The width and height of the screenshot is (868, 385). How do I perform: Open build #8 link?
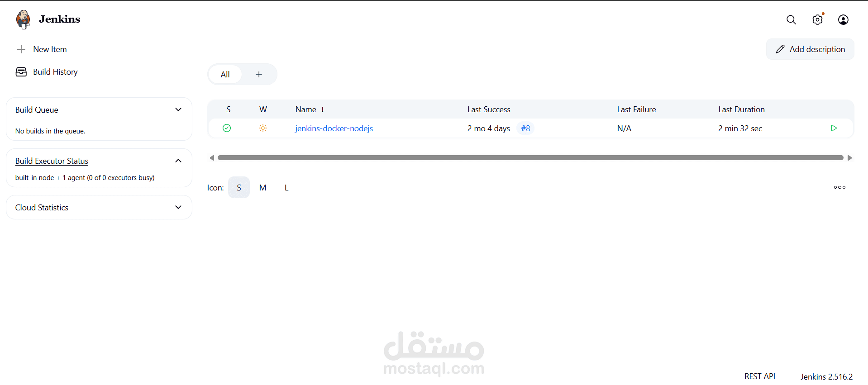525,128
